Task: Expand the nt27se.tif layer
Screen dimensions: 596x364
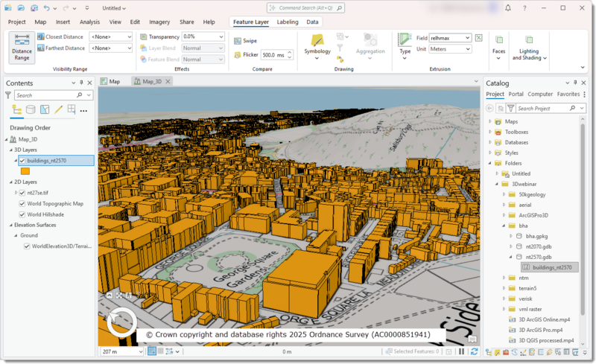Action: 16,193
